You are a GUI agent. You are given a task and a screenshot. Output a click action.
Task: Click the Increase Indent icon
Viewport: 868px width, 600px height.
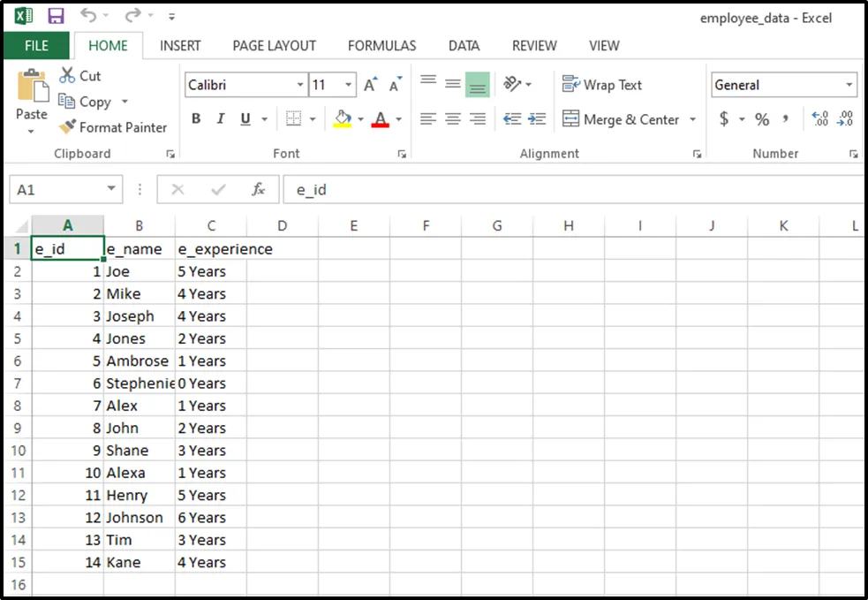click(x=537, y=119)
